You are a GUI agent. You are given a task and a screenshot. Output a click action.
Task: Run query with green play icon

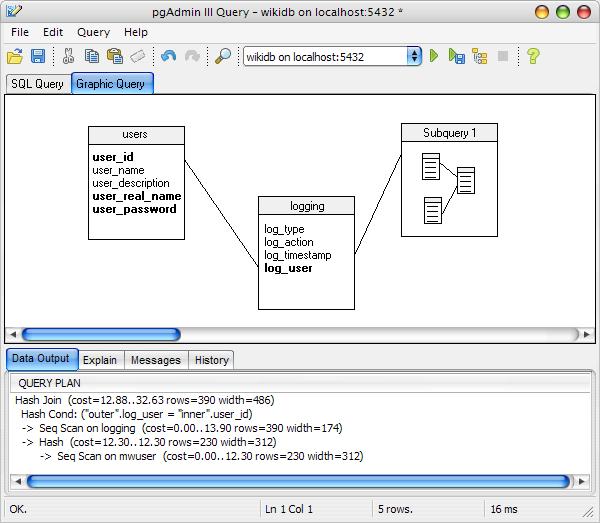434,56
